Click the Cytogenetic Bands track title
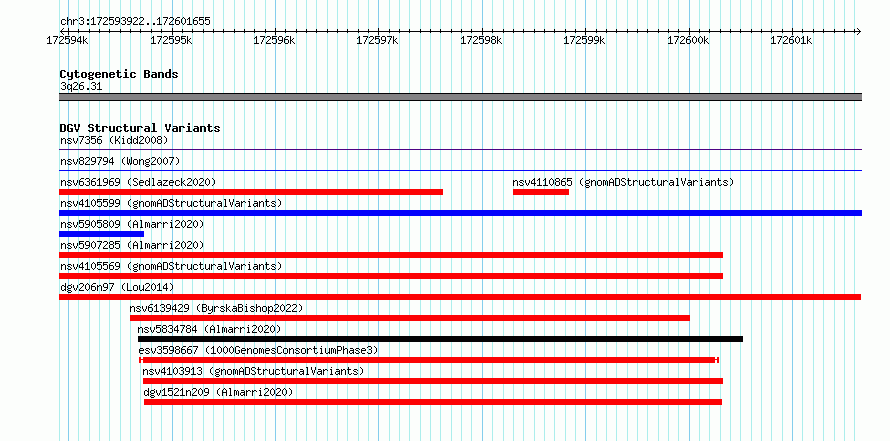Viewport: 890px width, 441px height. click(119, 74)
